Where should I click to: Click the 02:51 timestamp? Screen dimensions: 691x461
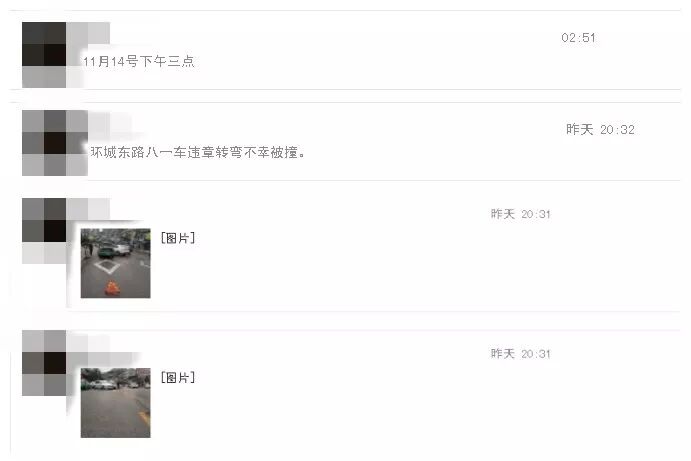pyautogui.click(x=578, y=38)
